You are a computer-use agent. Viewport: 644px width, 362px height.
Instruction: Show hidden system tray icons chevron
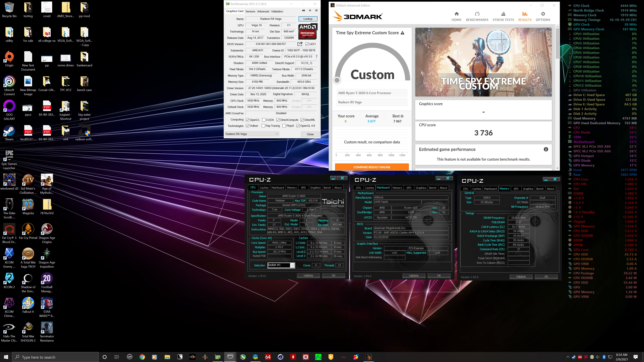(568, 357)
